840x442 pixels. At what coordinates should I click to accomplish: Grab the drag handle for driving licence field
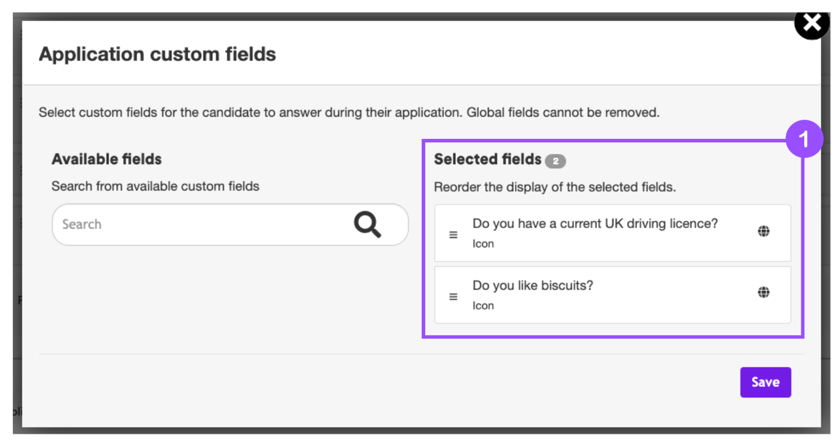(x=453, y=235)
